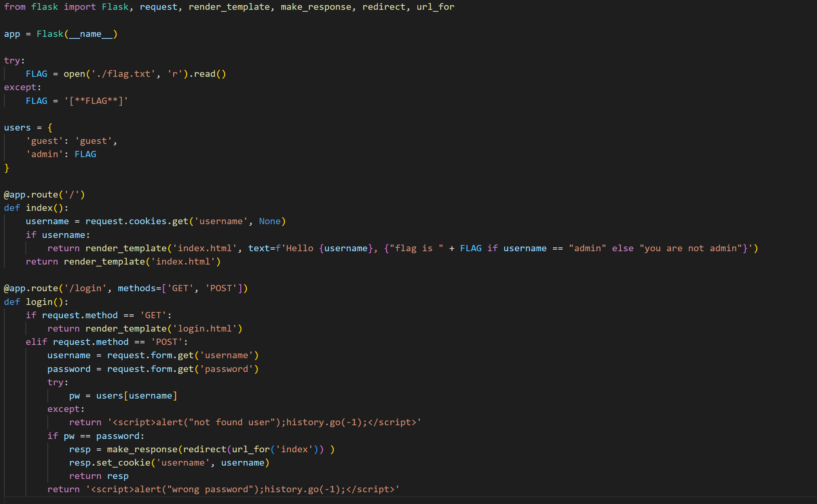Screen dimensions: 817x504
Task: Click the 'password' variable being assigned from form
Action: point(69,369)
